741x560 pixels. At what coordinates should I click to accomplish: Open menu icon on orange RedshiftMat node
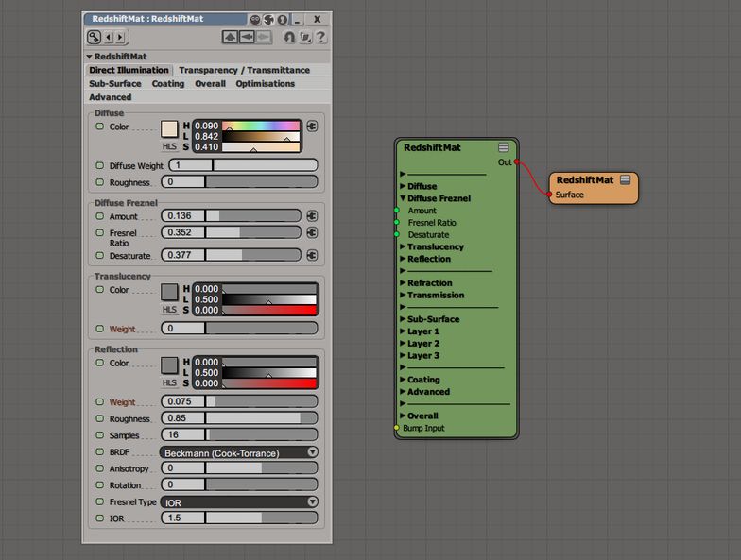coord(626,179)
